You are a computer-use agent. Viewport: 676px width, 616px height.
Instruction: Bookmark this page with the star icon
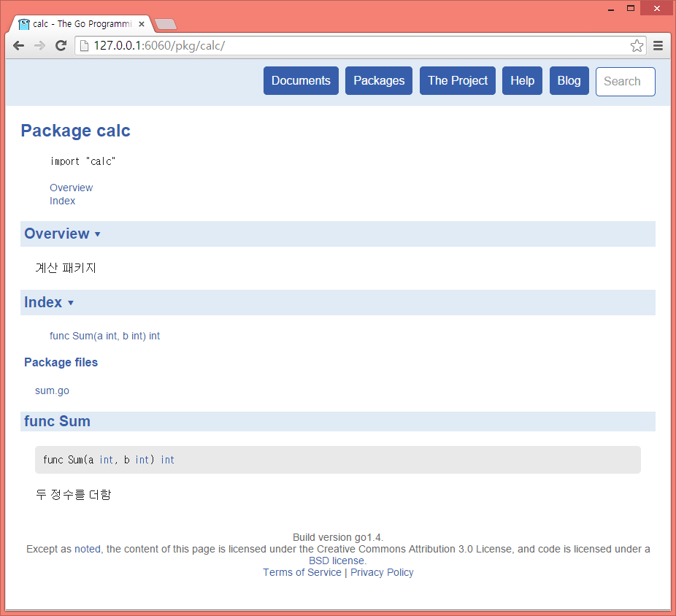[637, 45]
